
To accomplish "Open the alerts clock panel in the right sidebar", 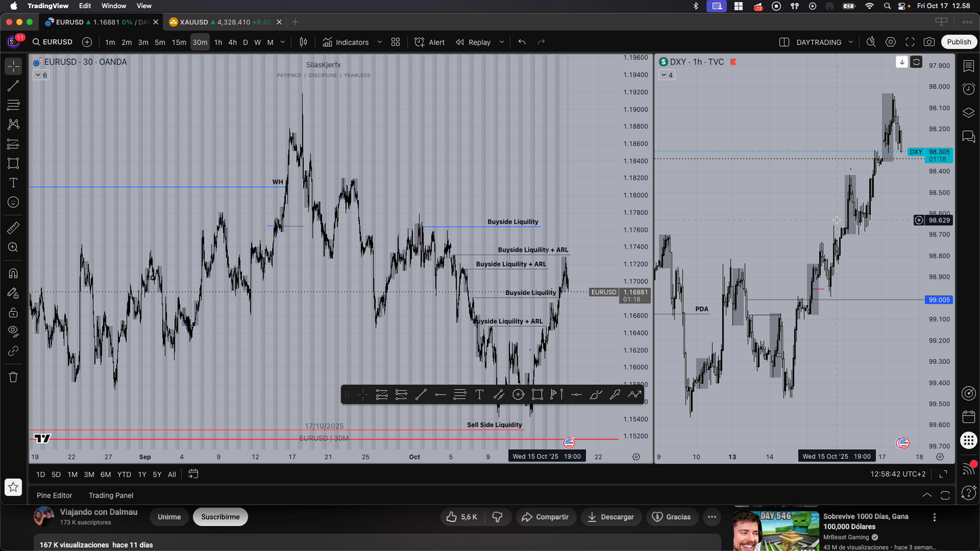I will point(968,89).
